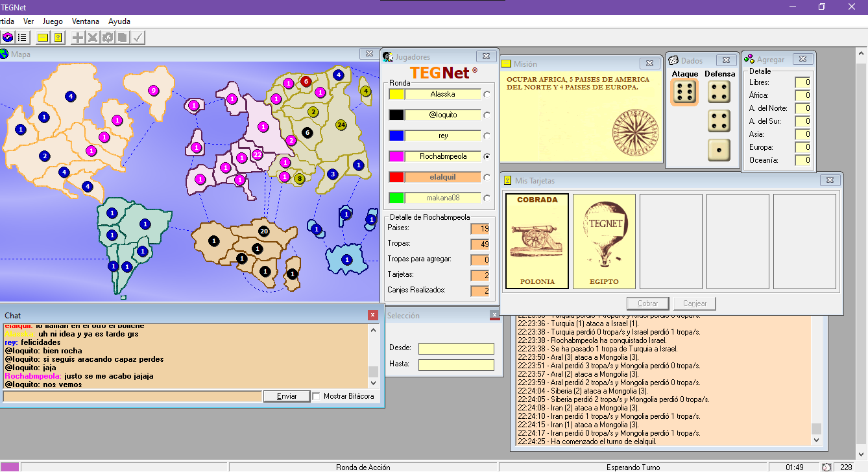The height and width of the screenshot is (472, 868).
Task: Click the blue color swatch for rey
Action: 396,136
